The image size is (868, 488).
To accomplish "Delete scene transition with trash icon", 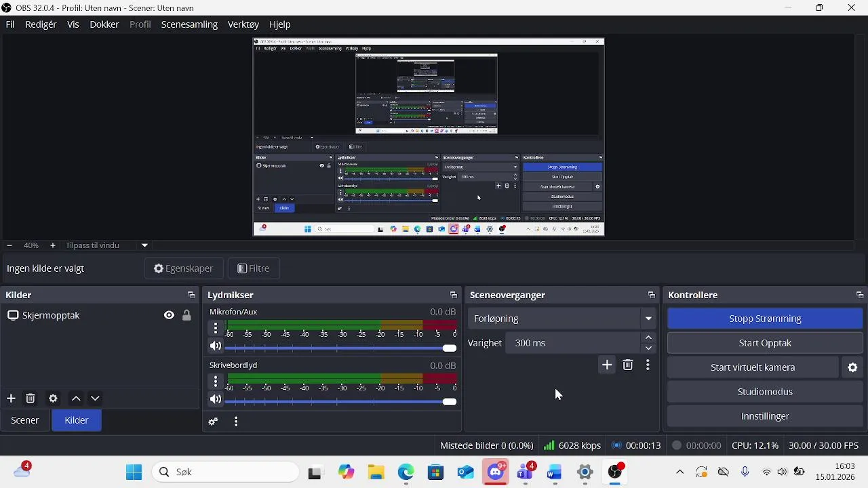I will click(x=628, y=365).
